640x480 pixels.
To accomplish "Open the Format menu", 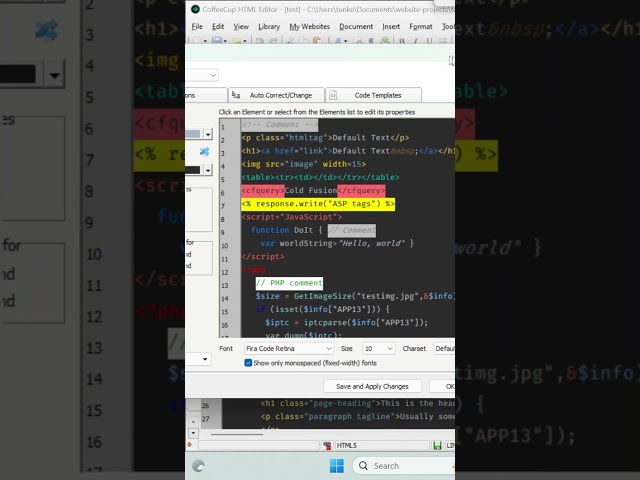I will click(420, 27).
